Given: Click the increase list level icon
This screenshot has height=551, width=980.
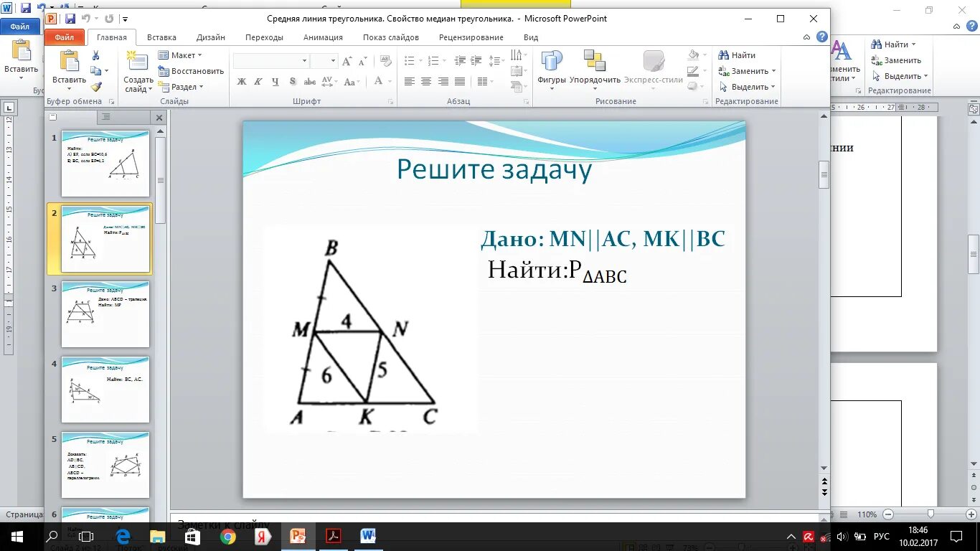Looking at the screenshot, I should tap(476, 60).
